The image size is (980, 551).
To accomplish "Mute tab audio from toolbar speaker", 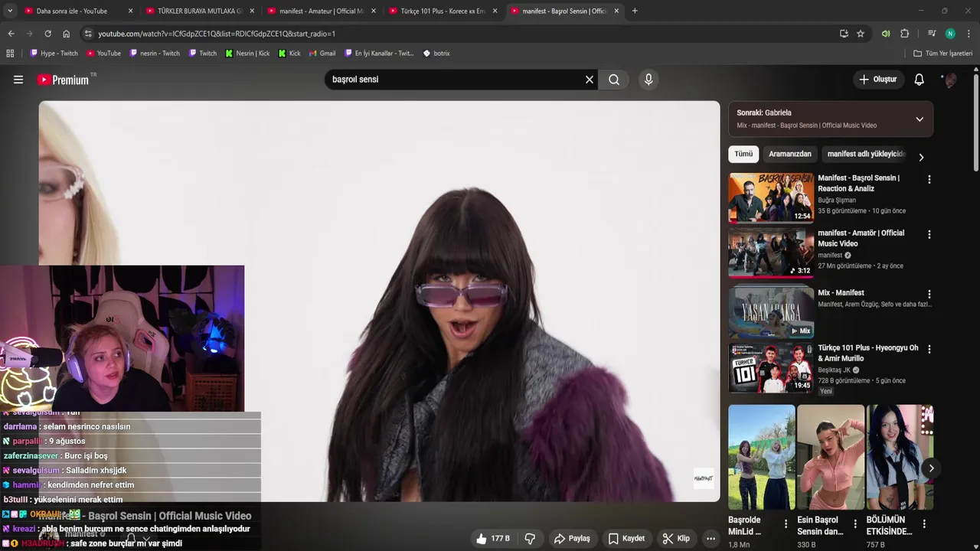I will (x=886, y=34).
